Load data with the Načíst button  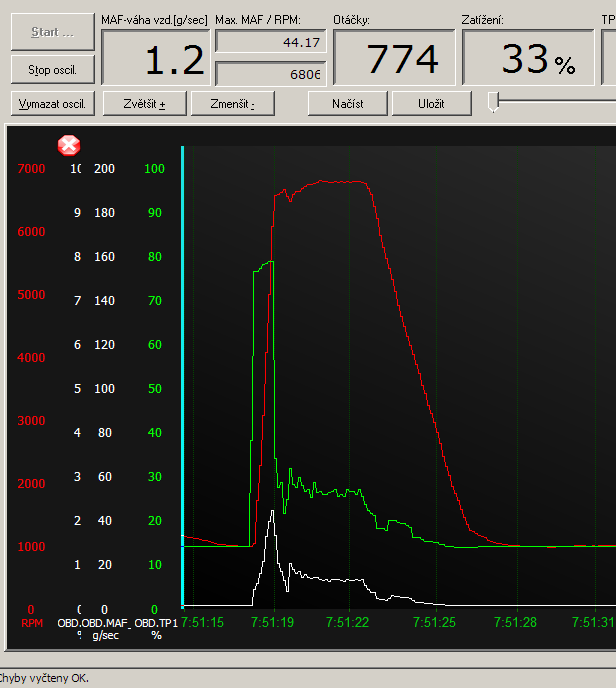point(347,104)
